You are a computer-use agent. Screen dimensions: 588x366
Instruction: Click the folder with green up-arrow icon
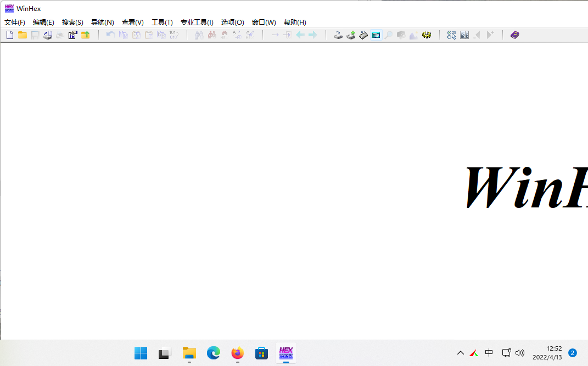coord(86,35)
